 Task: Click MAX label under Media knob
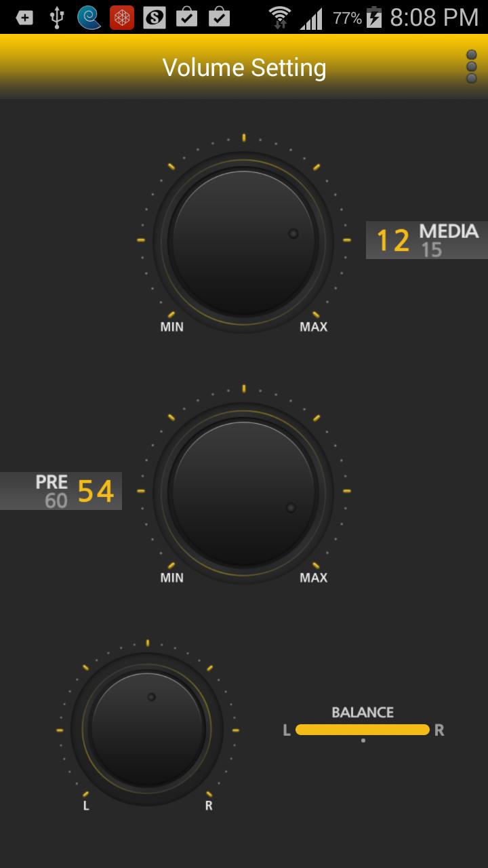tap(314, 327)
